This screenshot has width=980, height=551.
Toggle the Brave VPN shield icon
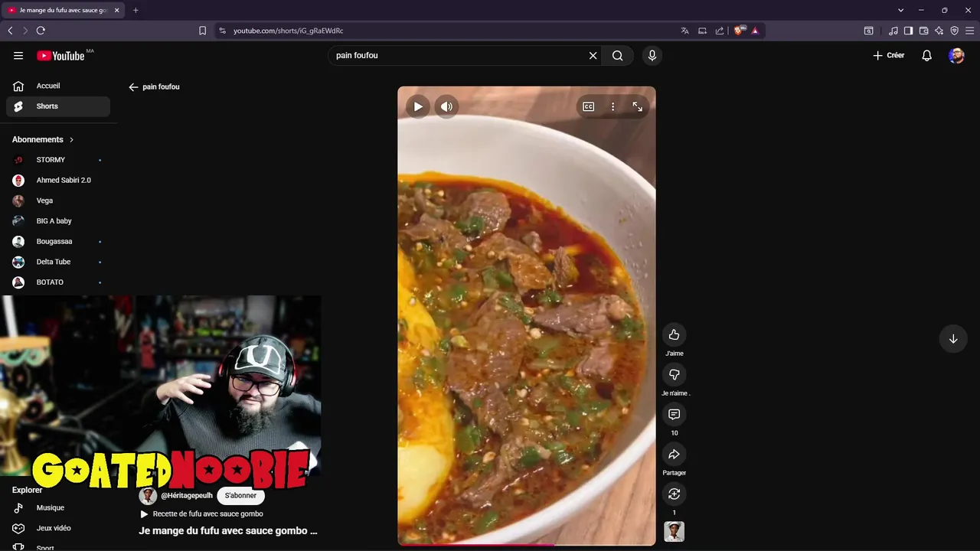pyautogui.click(x=954, y=31)
